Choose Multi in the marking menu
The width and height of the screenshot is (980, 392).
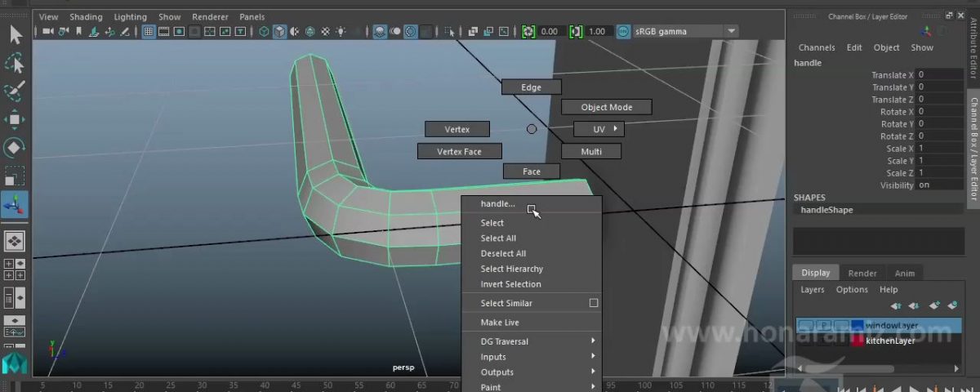click(x=591, y=151)
